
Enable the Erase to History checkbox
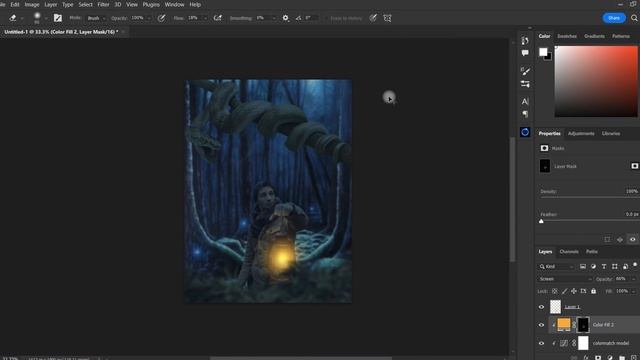click(327, 18)
